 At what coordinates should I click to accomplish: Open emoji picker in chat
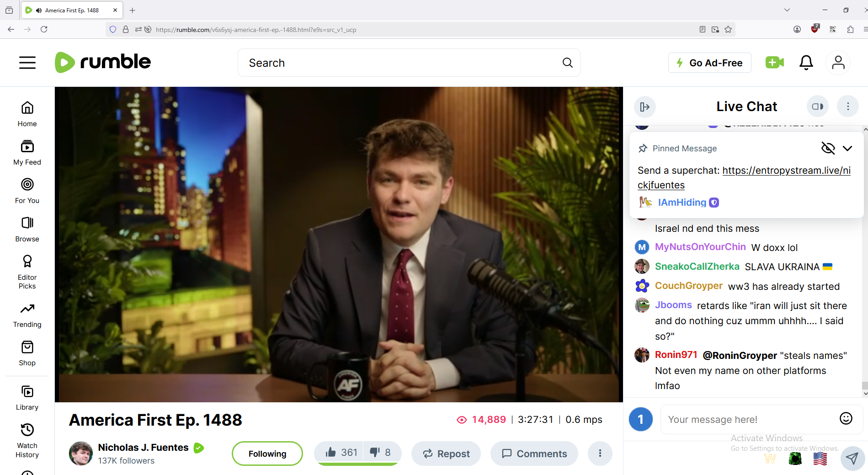pos(846,418)
